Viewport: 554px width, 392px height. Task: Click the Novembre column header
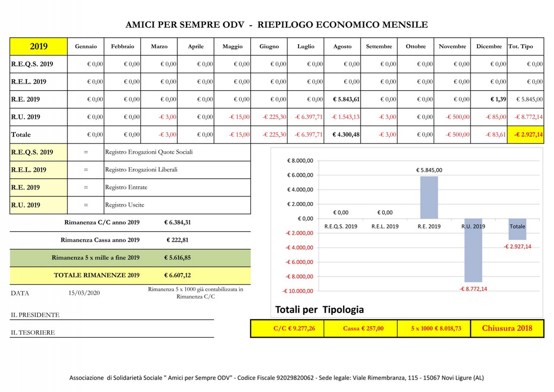(x=453, y=46)
